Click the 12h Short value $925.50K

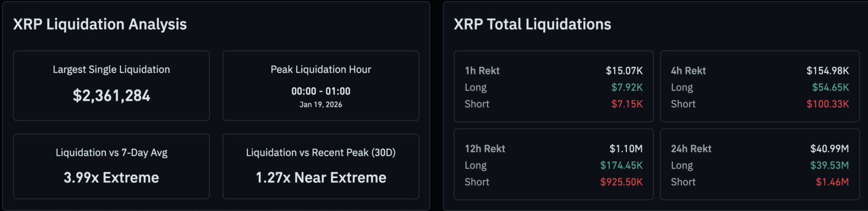coord(621,182)
